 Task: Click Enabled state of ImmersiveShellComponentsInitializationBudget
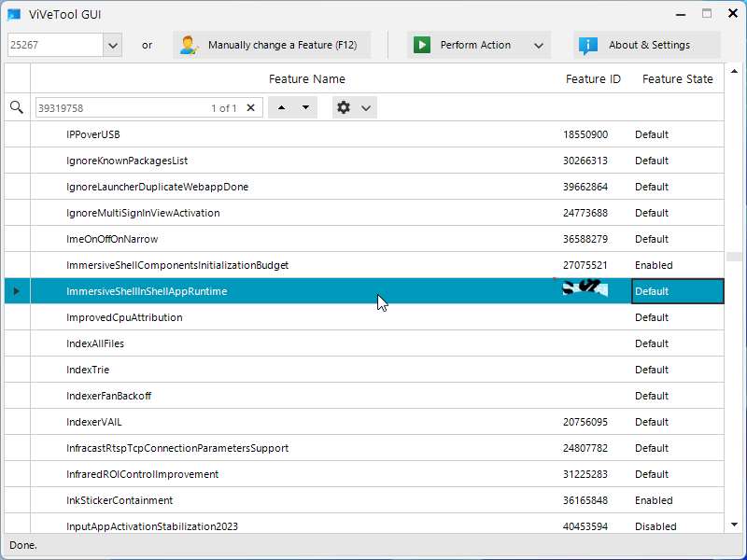pos(654,265)
